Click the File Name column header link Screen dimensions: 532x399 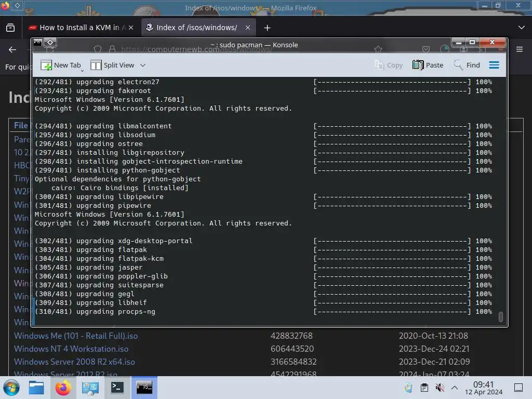point(21,126)
